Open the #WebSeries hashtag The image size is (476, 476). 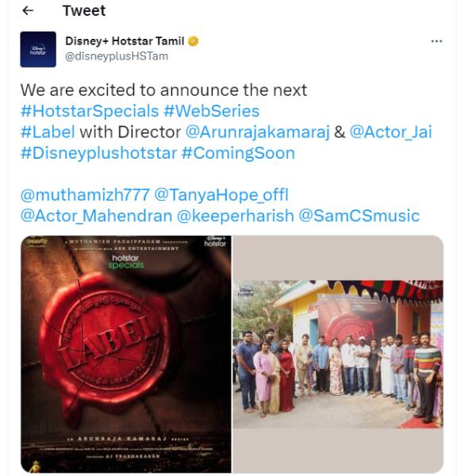tap(212, 111)
